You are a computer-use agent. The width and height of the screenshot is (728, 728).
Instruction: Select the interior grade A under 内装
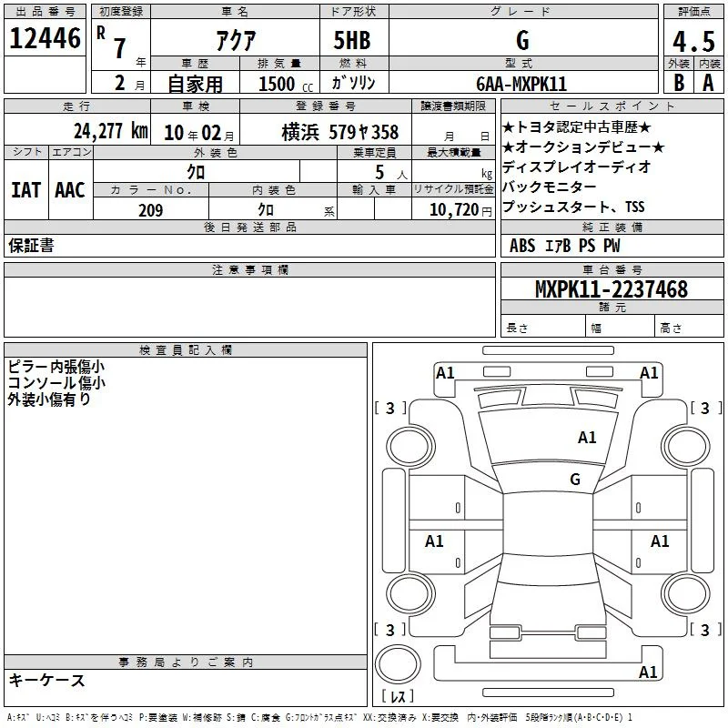click(708, 83)
